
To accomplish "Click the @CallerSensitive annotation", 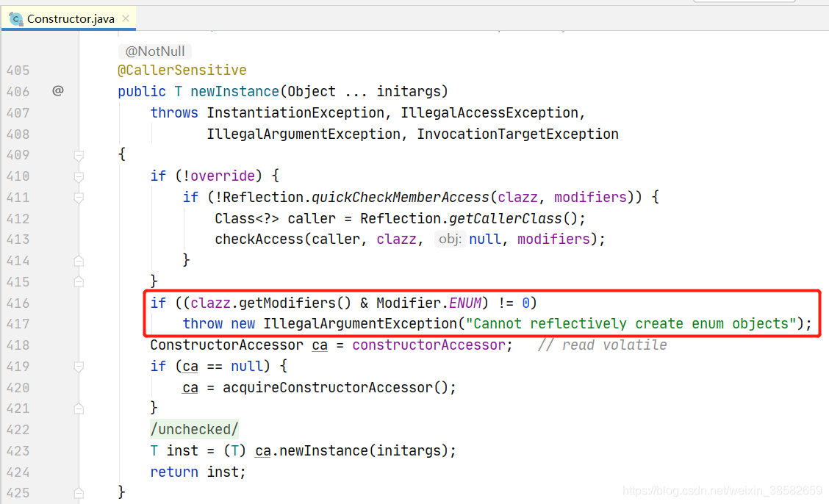I will coord(182,71).
